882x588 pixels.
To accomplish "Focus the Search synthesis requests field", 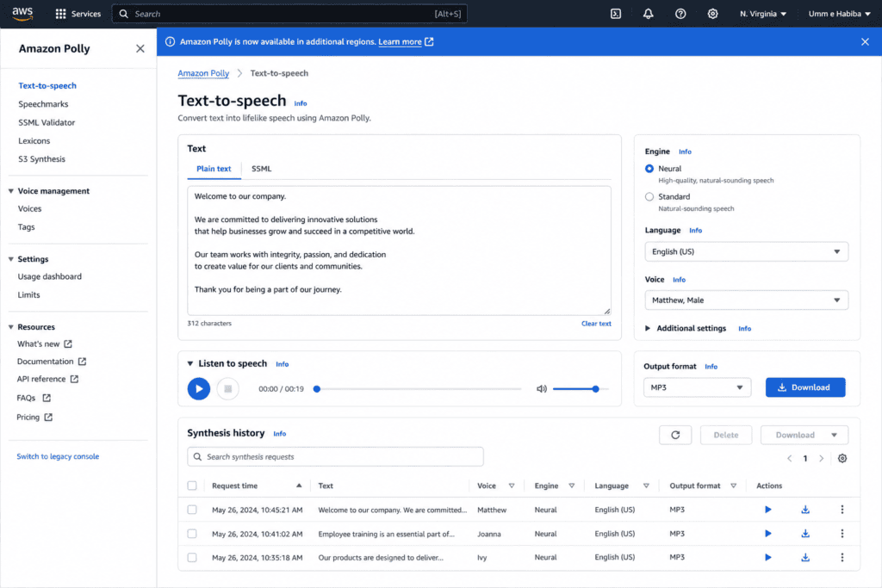I will coord(335,456).
